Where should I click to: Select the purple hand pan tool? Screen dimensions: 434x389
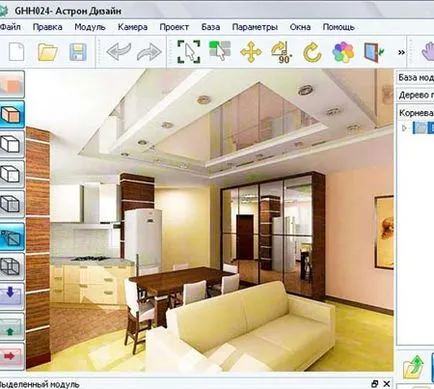[428, 52]
